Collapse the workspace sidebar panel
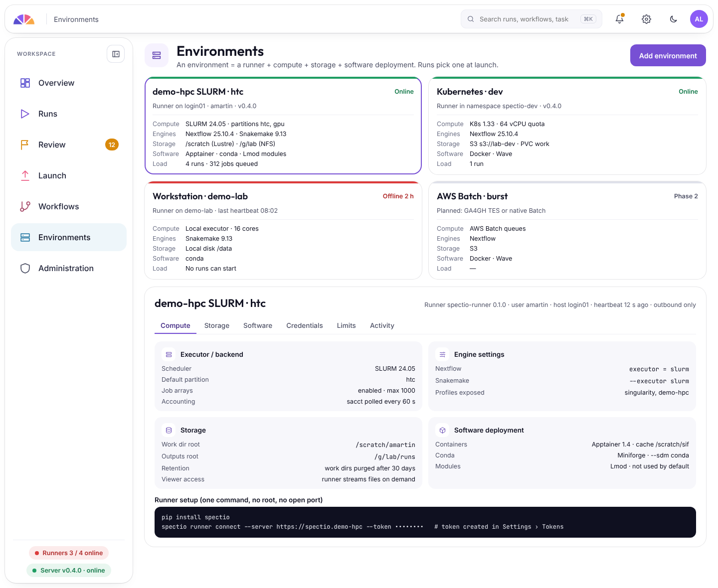 click(x=116, y=54)
